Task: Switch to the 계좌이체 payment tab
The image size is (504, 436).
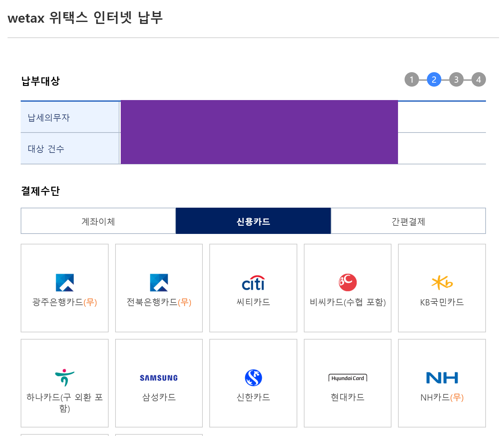Action: tap(98, 221)
